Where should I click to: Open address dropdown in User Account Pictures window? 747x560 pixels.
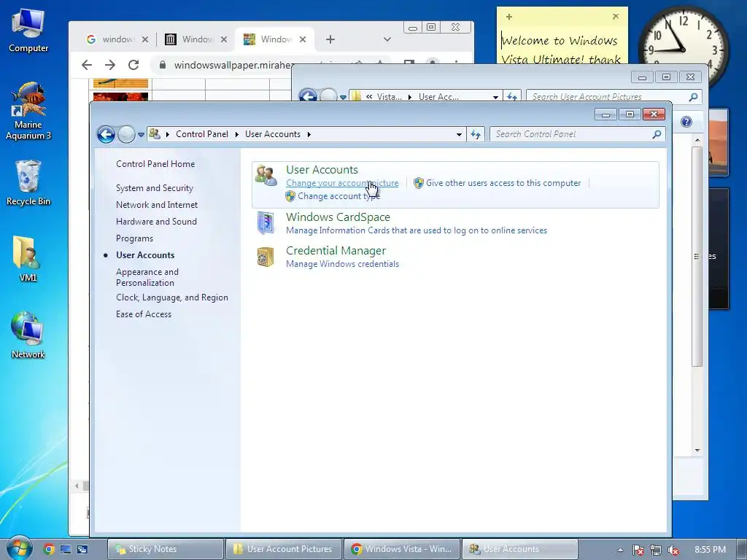(x=495, y=97)
